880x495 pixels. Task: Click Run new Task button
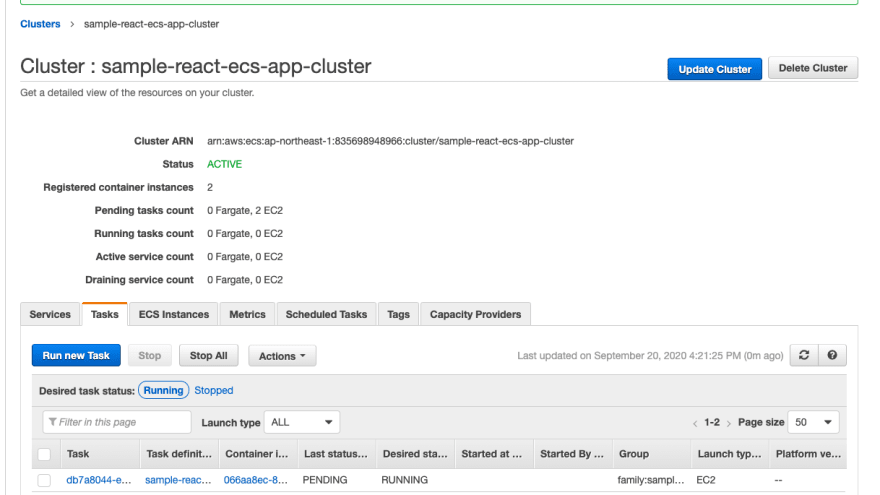click(76, 355)
